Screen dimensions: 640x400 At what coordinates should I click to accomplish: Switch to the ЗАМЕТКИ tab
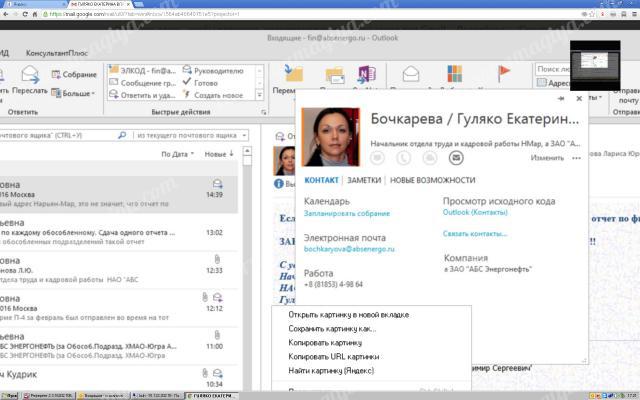(364, 180)
